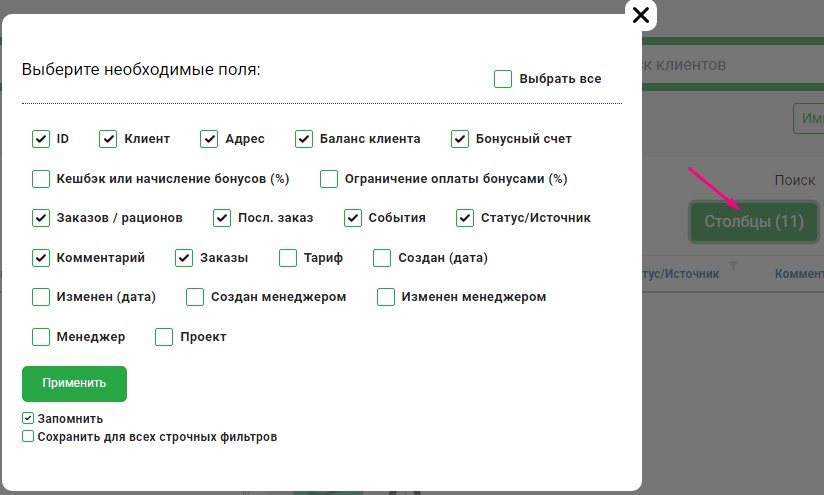Uncheck Заказов / рационов checkbox
Screen dimensions: 824x495
[41, 217]
